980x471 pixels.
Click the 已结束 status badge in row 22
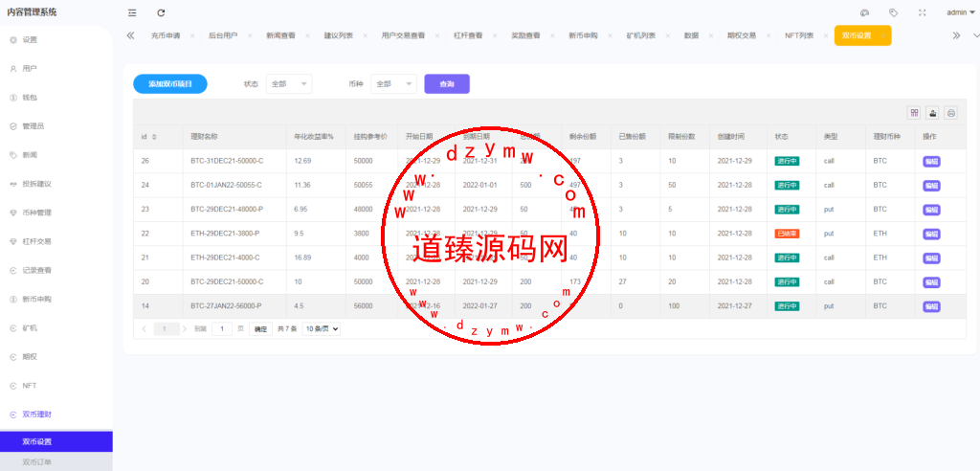[x=787, y=234]
